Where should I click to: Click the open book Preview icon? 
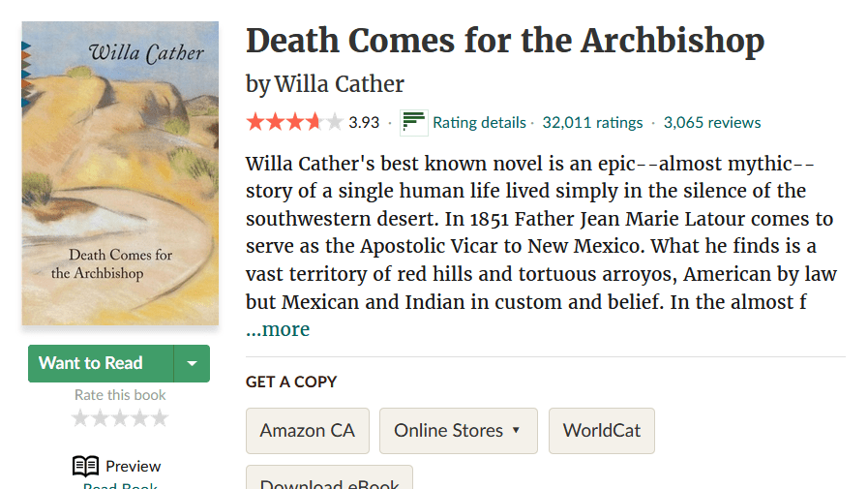[85, 466]
